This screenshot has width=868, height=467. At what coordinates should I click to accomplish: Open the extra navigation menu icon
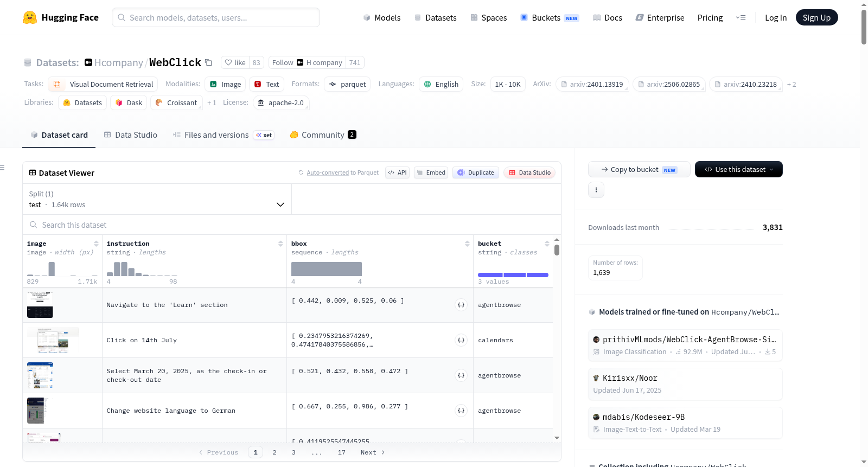(741, 17)
